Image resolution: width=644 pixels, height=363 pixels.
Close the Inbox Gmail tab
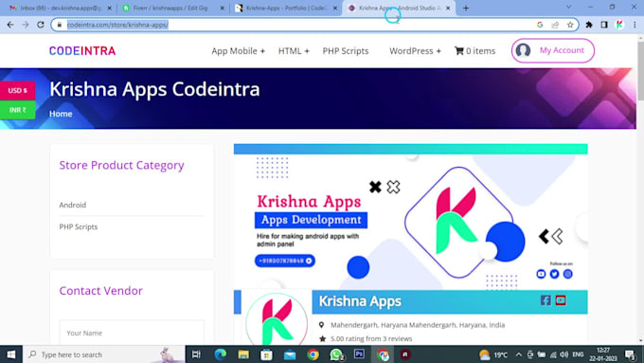109,8
